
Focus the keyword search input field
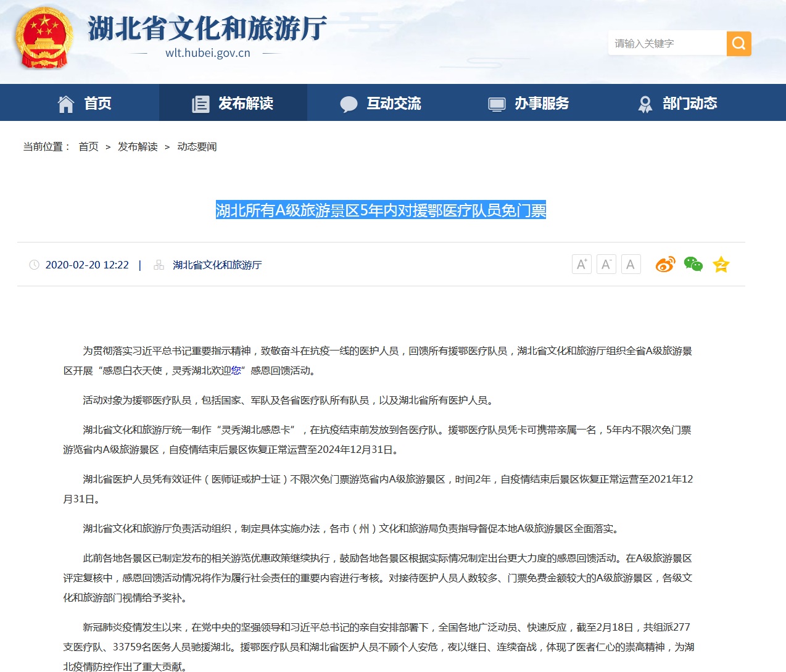point(666,44)
